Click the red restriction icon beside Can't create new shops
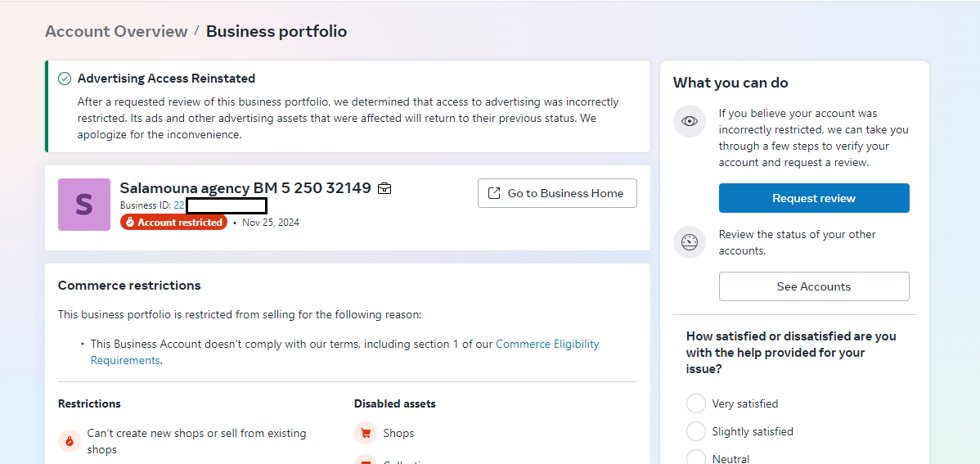980x464 pixels. pyautogui.click(x=70, y=441)
